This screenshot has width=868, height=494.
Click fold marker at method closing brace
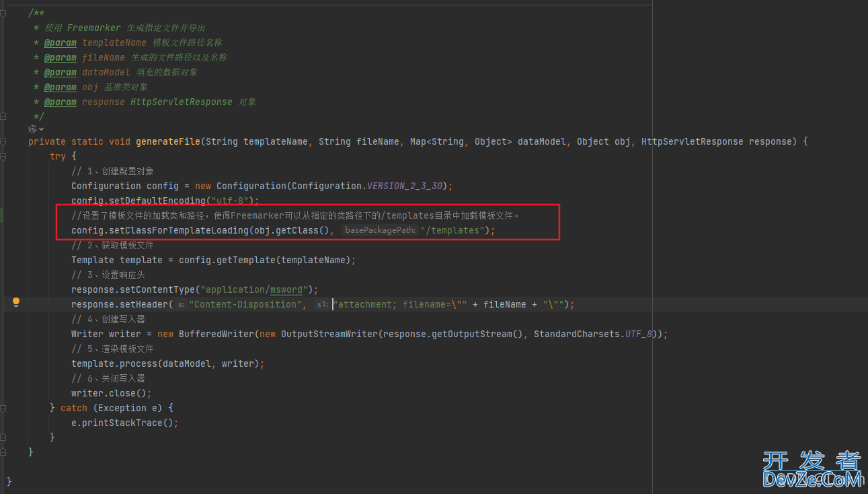tap(4, 452)
